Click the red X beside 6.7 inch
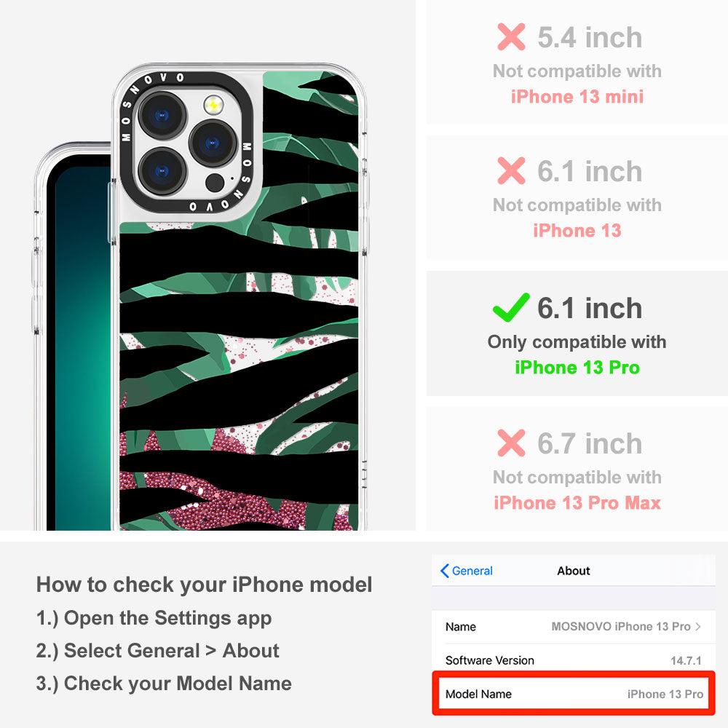 pos(511,443)
